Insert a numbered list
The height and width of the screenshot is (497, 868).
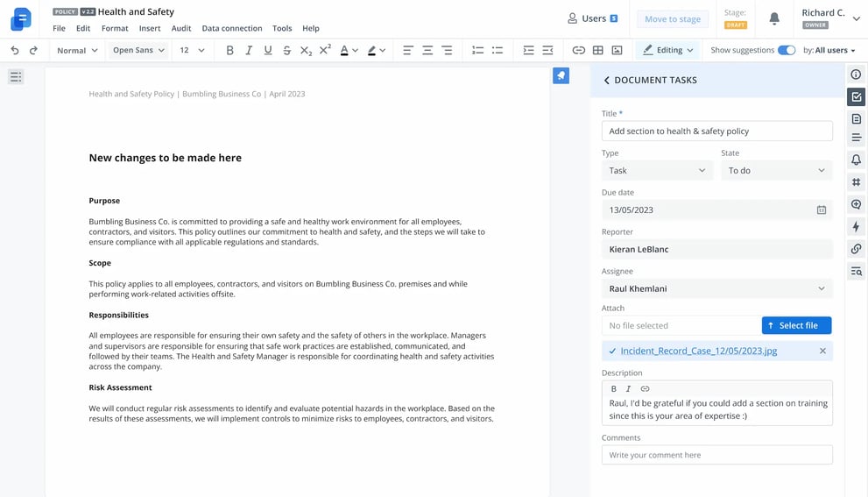pyautogui.click(x=477, y=51)
